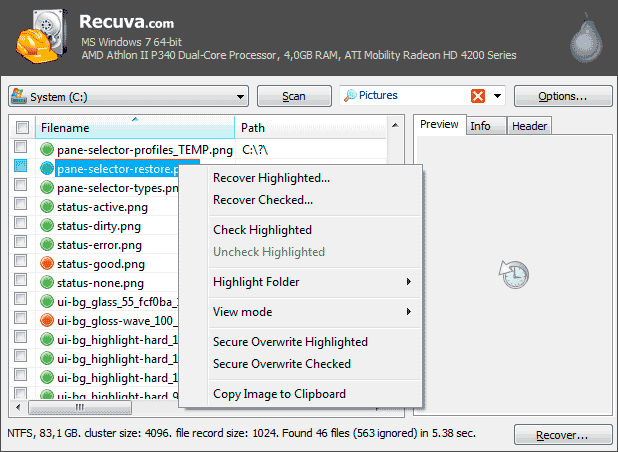This screenshot has height=452, width=618.
Task: Click the vertical scrollbar up arrow
Action: [395, 126]
